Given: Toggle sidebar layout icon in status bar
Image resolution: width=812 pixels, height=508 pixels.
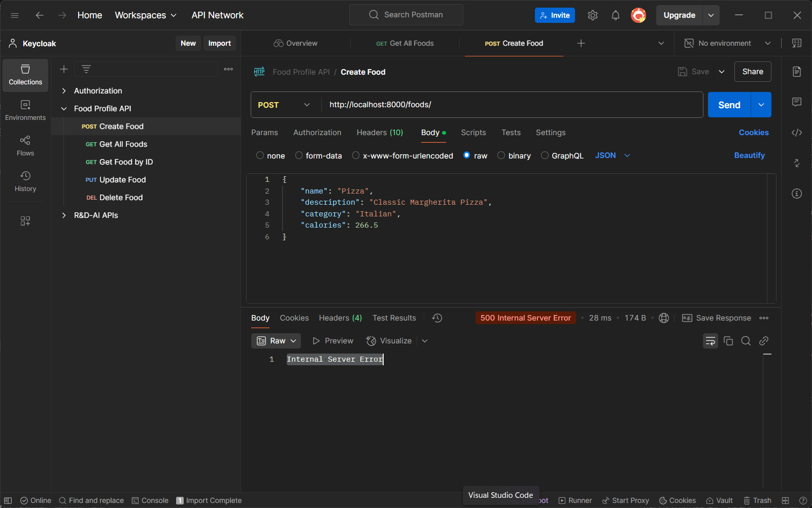Looking at the screenshot, I should point(8,500).
